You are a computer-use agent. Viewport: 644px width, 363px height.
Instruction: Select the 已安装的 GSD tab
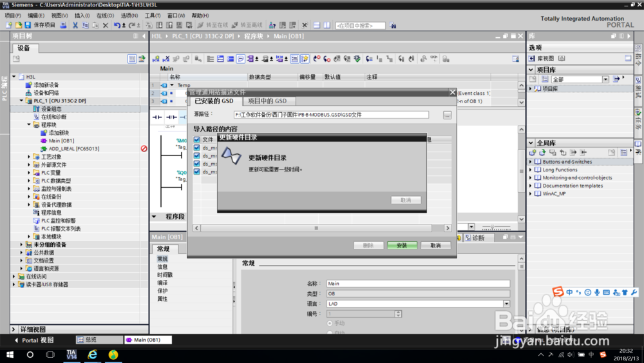point(214,101)
